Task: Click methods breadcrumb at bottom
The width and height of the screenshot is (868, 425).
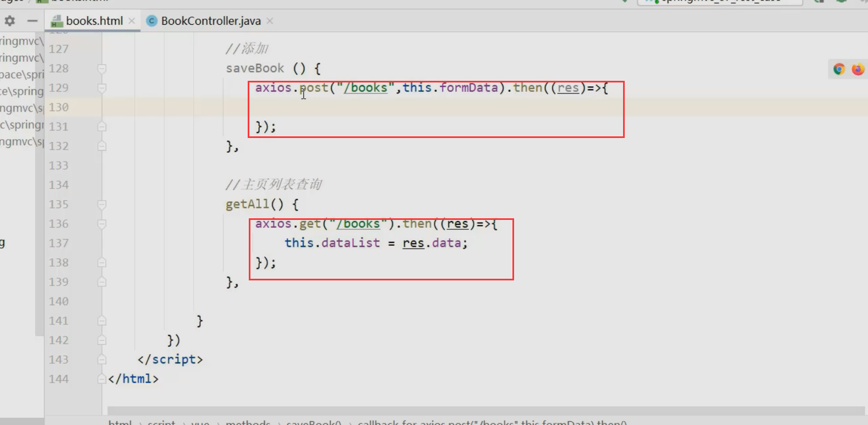Action: 248,422
